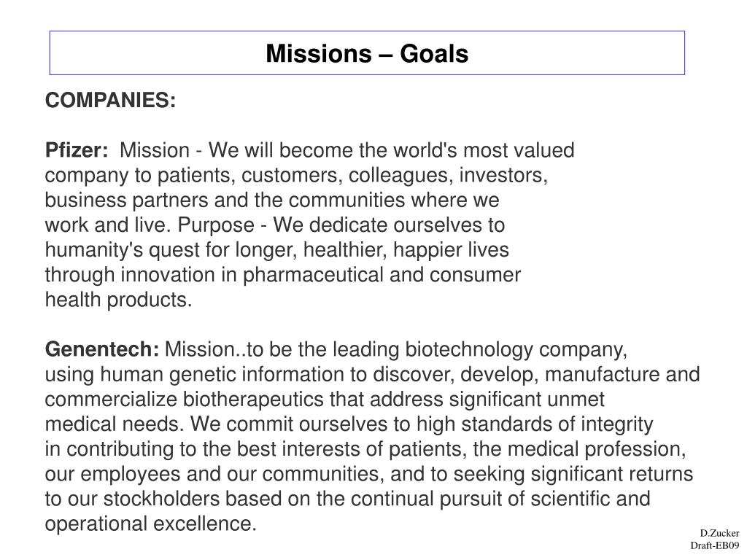Click the Draft-EB09 footer label
This screenshot has height=560, width=747.
click(715, 545)
